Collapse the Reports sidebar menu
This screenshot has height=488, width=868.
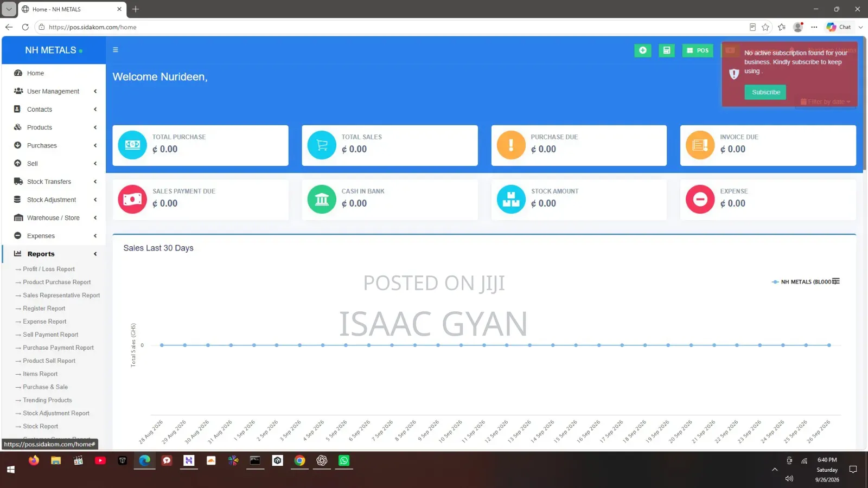(x=54, y=254)
